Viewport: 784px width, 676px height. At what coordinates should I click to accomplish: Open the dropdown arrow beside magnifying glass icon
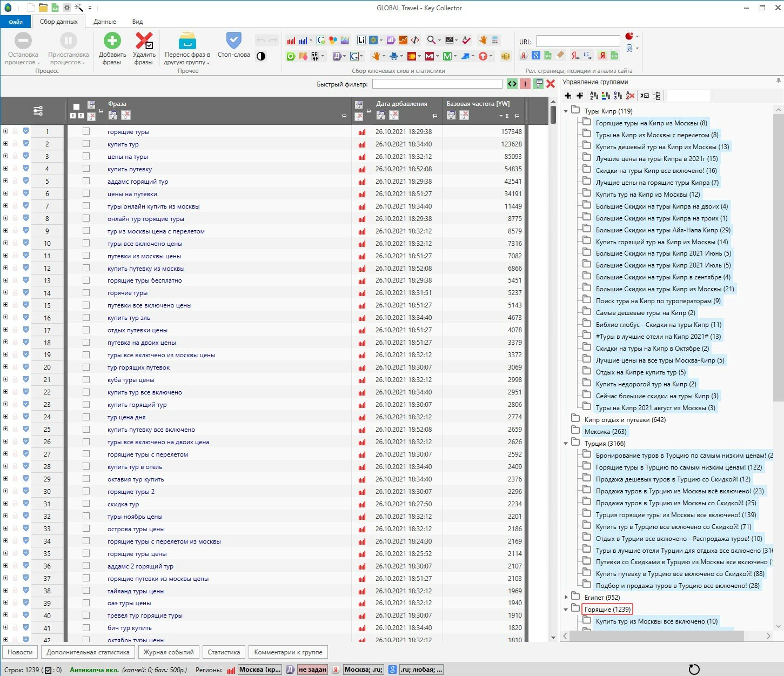[439, 40]
